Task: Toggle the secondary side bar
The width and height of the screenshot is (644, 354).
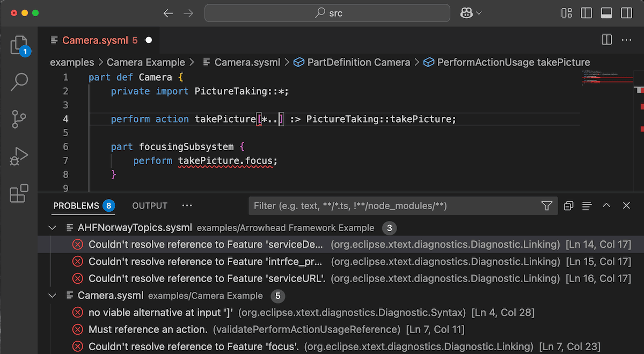Action: point(626,13)
